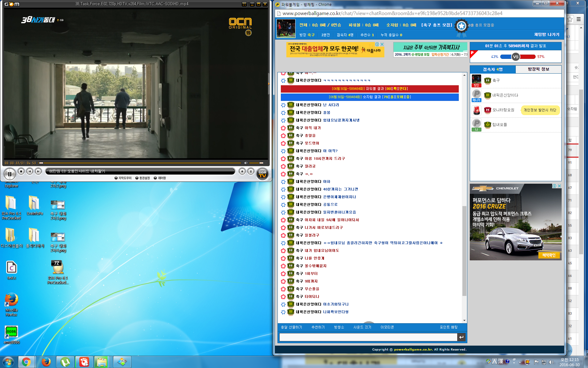Skip to next track in GOM Player
The image size is (588, 368).
coord(38,171)
